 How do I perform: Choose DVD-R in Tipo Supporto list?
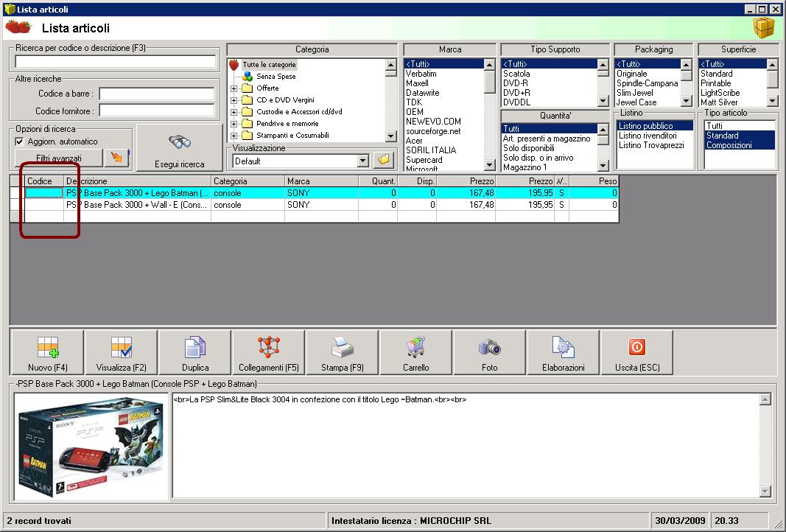(516, 83)
